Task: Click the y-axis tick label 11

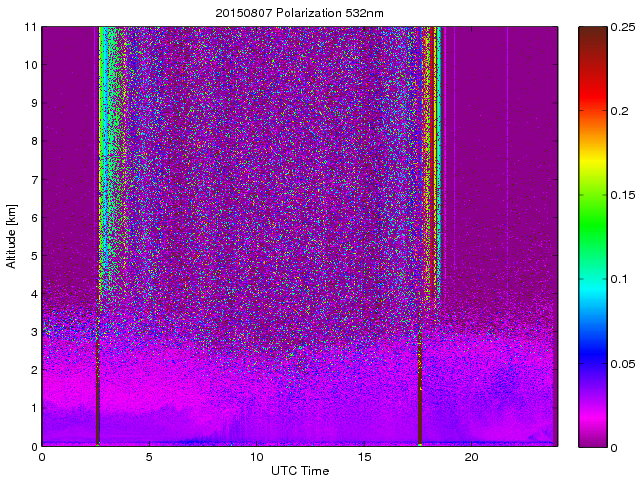Action: click(30, 27)
